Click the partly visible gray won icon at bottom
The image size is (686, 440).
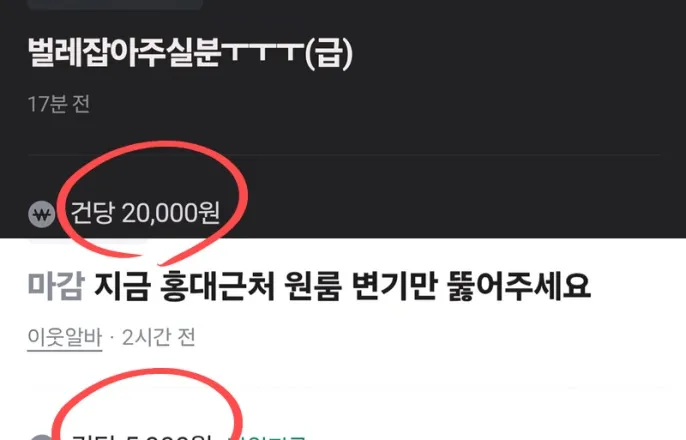click(x=42, y=437)
